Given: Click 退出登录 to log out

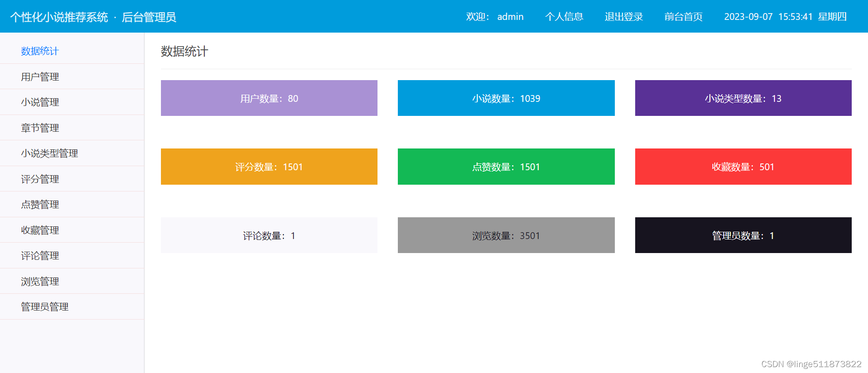Looking at the screenshot, I should point(624,17).
